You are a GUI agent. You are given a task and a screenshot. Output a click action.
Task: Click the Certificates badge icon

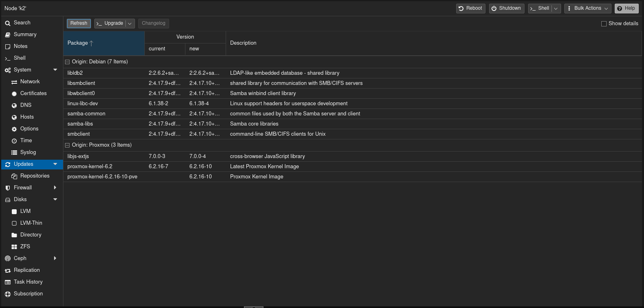14,94
